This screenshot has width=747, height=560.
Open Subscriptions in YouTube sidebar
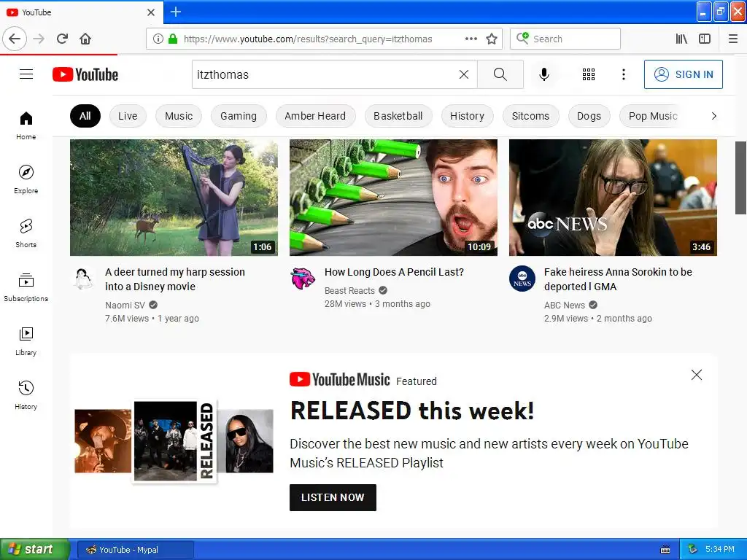26,287
